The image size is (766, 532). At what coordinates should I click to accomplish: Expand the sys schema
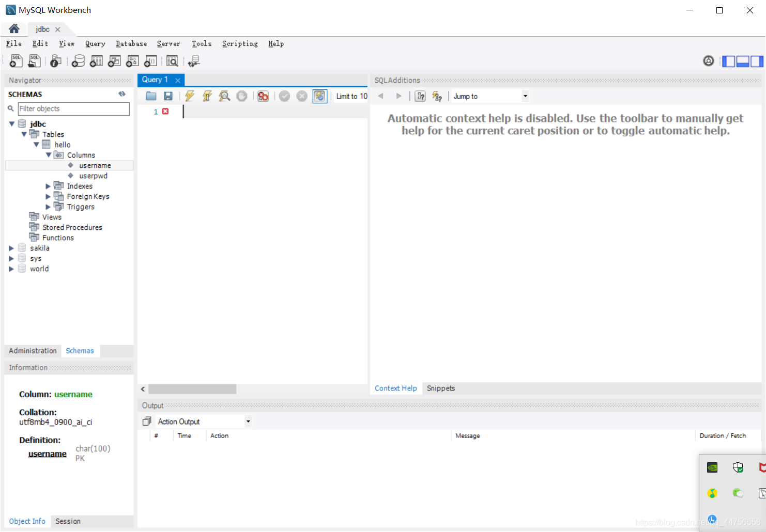coord(11,258)
